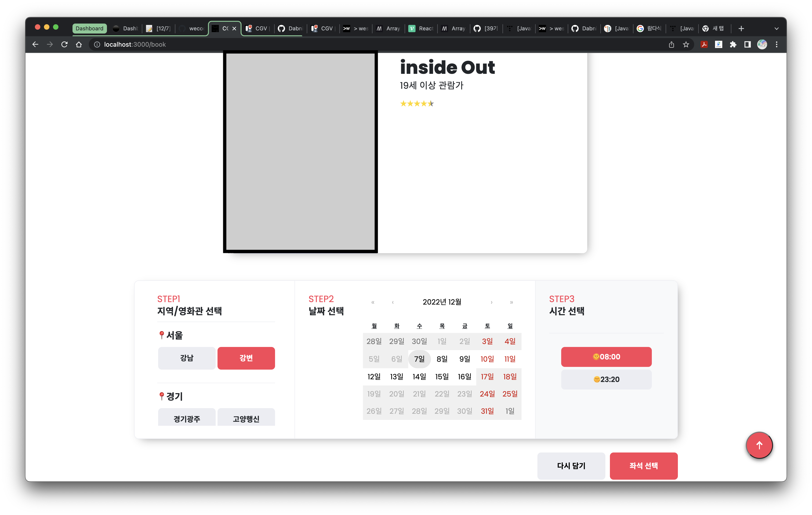Toggle side panel icon in toolbar
This screenshot has height=515, width=812.
[748, 44]
